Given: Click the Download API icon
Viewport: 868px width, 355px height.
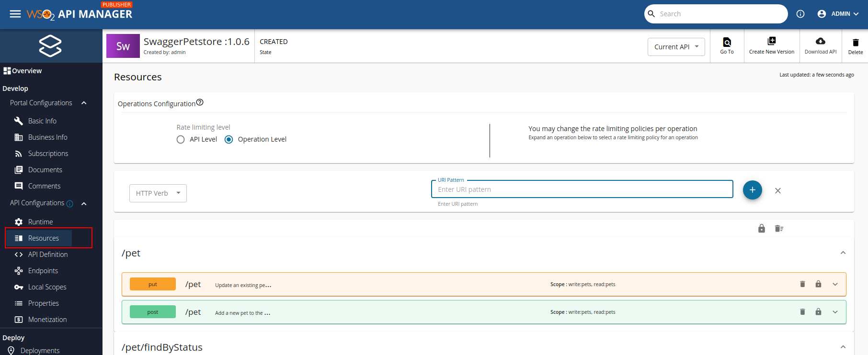Looking at the screenshot, I should [x=820, y=41].
